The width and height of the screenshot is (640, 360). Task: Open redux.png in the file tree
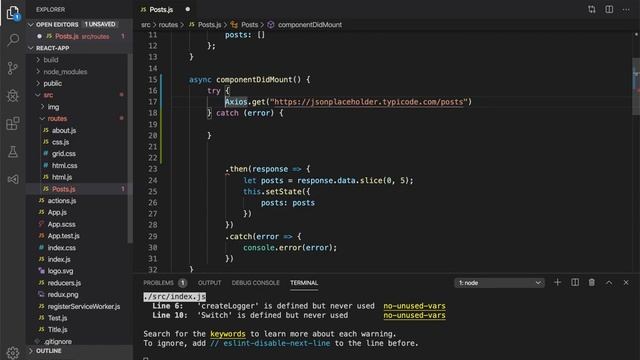click(63, 295)
